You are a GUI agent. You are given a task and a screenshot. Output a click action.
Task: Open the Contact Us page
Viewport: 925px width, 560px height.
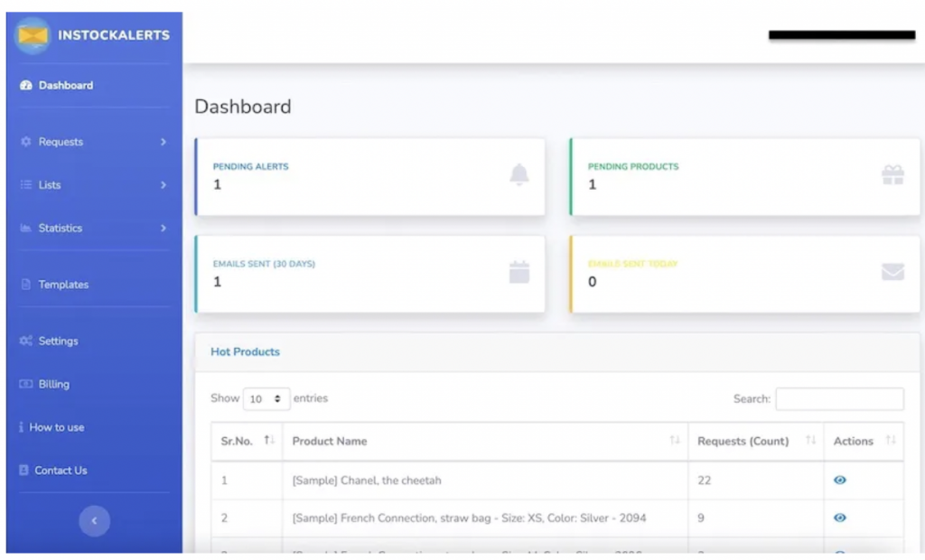point(61,471)
